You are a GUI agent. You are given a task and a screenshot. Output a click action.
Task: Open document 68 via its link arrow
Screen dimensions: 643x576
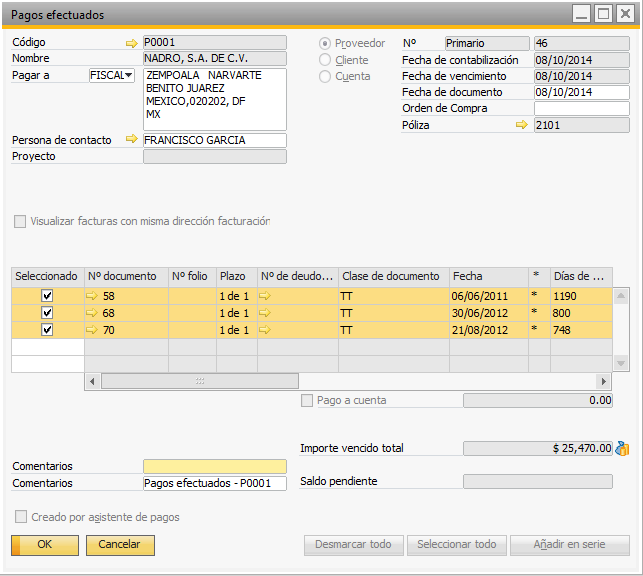tap(92, 313)
